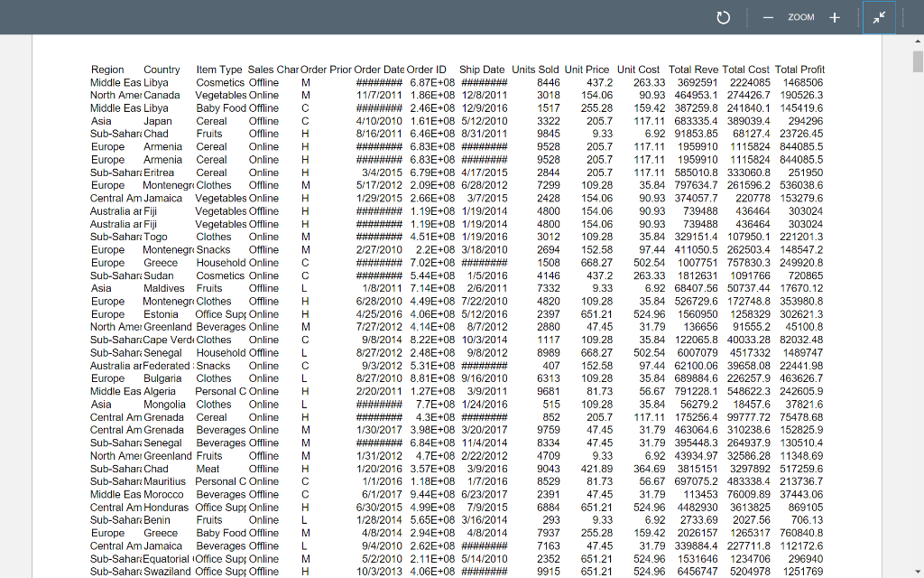924x578 pixels.
Task: Click the Total Cost column header
Action: coord(745,70)
